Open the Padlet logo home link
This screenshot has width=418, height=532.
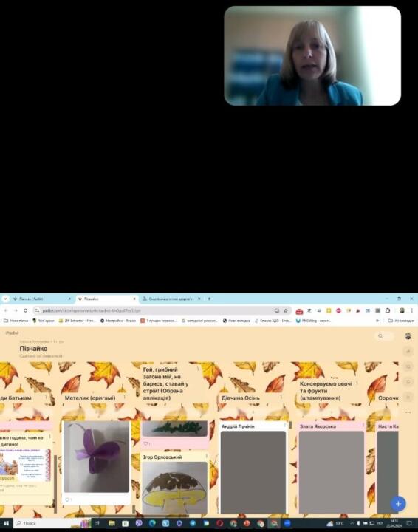coord(13,332)
